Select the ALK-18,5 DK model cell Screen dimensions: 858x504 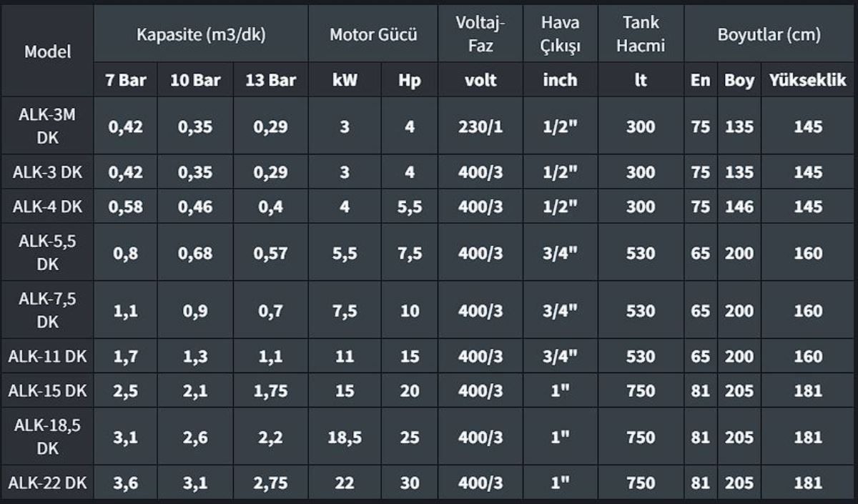pyautogui.click(x=48, y=437)
